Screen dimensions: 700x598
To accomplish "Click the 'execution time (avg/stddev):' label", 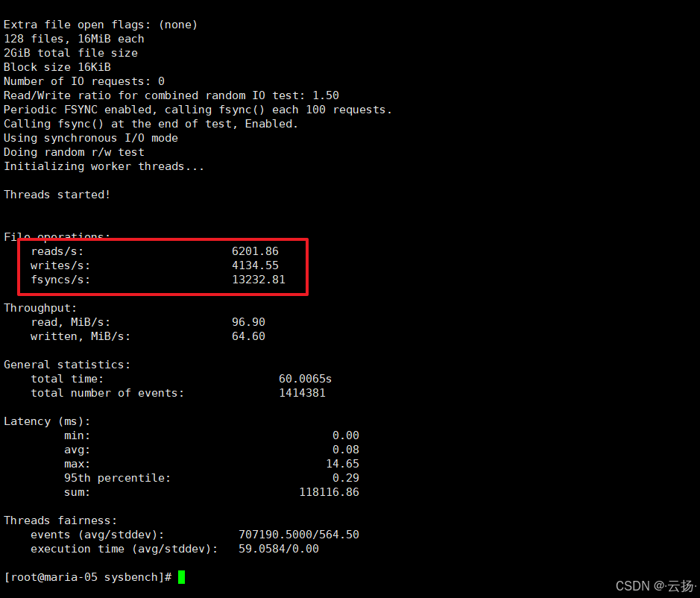I will tap(124, 550).
